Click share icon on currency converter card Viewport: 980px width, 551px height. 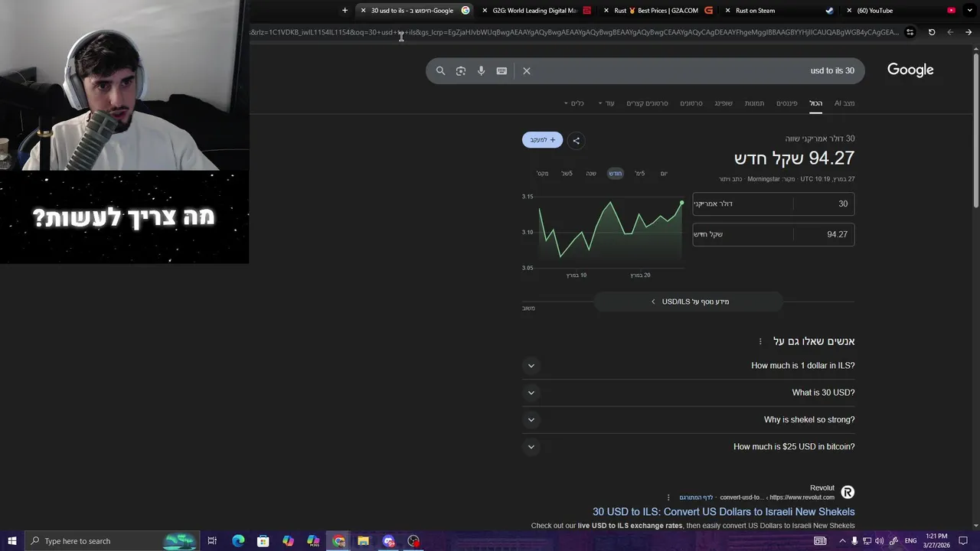(577, 140)
